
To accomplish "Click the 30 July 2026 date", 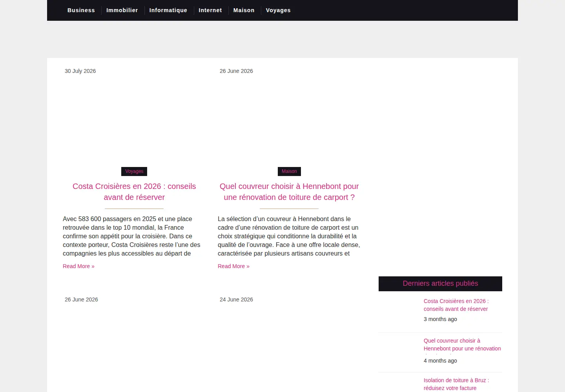I will (x=80, y=71).
